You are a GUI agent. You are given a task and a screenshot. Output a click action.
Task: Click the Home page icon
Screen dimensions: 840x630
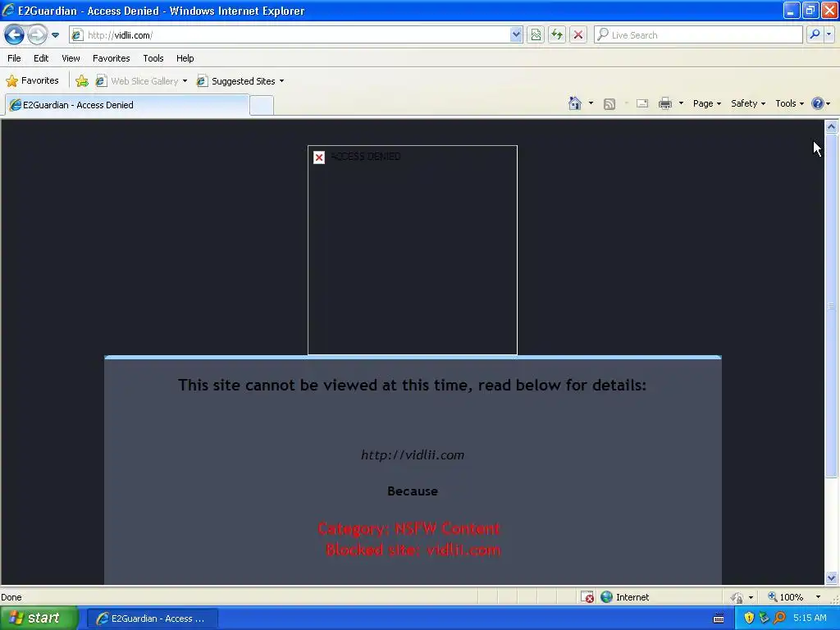coord(575,103)
